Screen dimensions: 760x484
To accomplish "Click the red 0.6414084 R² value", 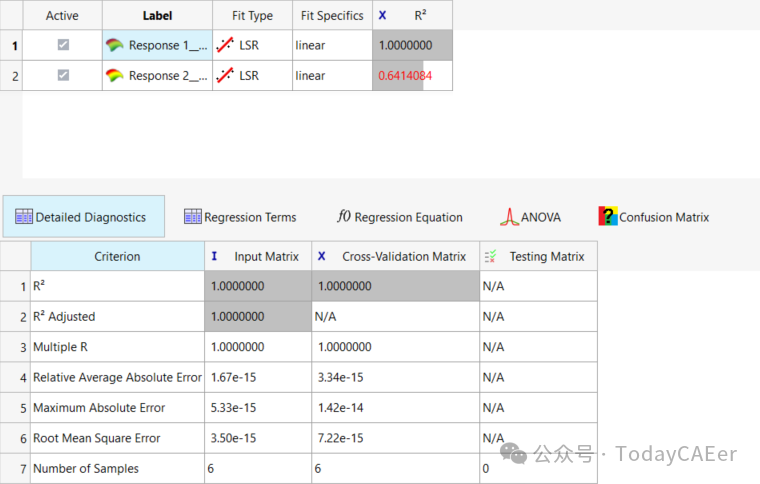I will point(405,76).
